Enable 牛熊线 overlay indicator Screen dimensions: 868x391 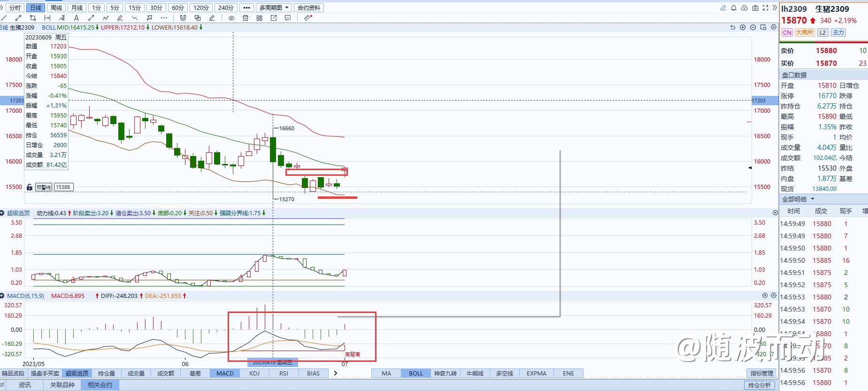(x=475, y=373)
